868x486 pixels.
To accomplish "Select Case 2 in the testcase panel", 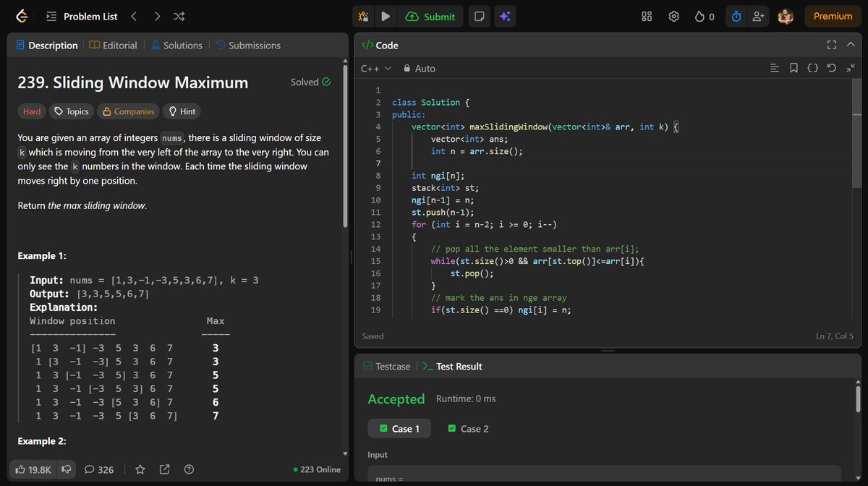I will coord(467,428).
